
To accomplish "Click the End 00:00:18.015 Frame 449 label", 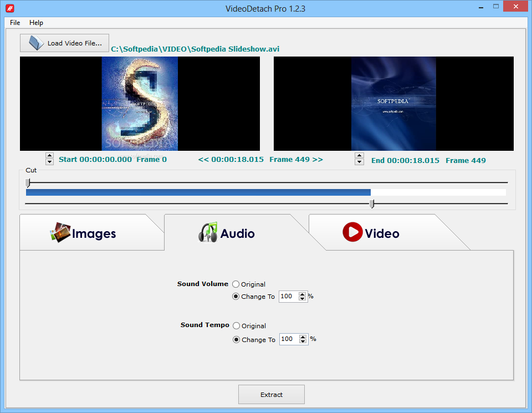I will tap(428, 161).
